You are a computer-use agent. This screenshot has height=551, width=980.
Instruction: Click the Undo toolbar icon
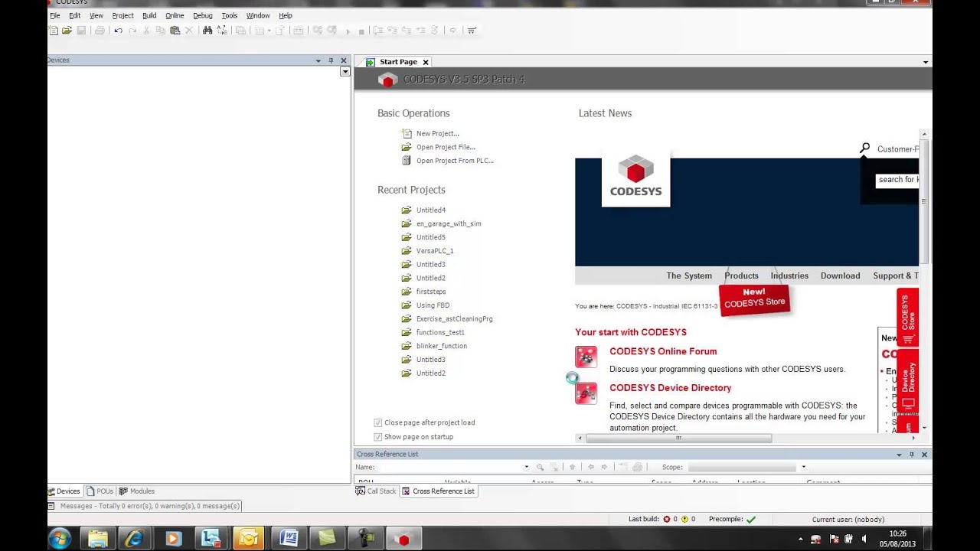(x=118, y=31)
